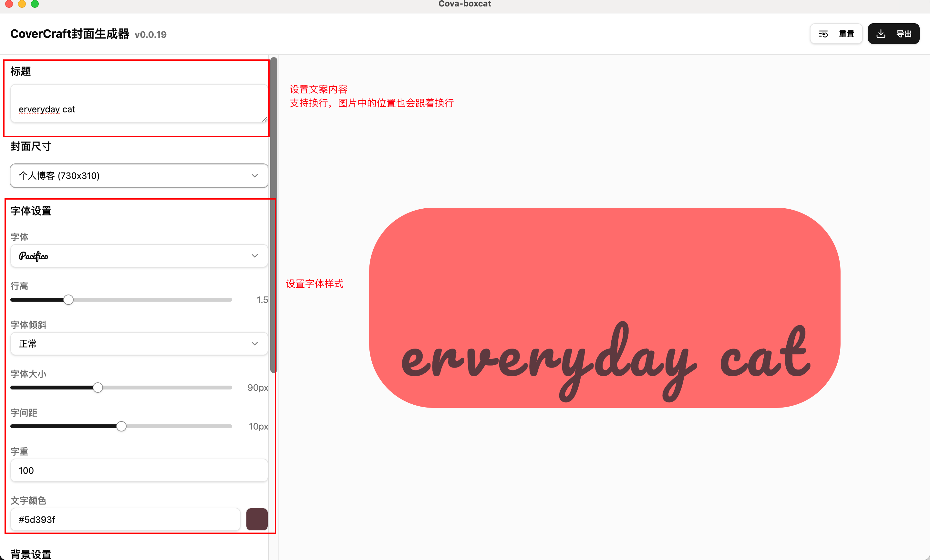Click the textarea resize handle corner
Screen dimensions: 930x560
tap(264, 119)
